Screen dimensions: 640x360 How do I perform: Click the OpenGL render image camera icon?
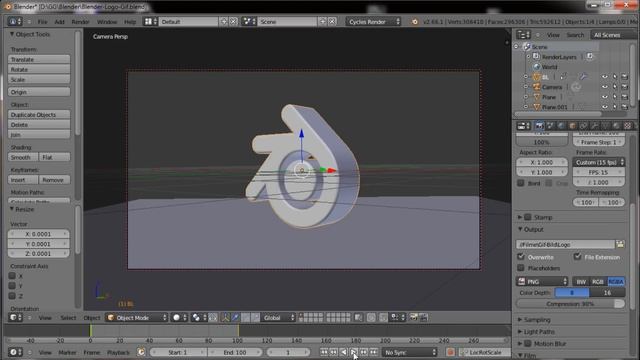[x=413, y=318]
